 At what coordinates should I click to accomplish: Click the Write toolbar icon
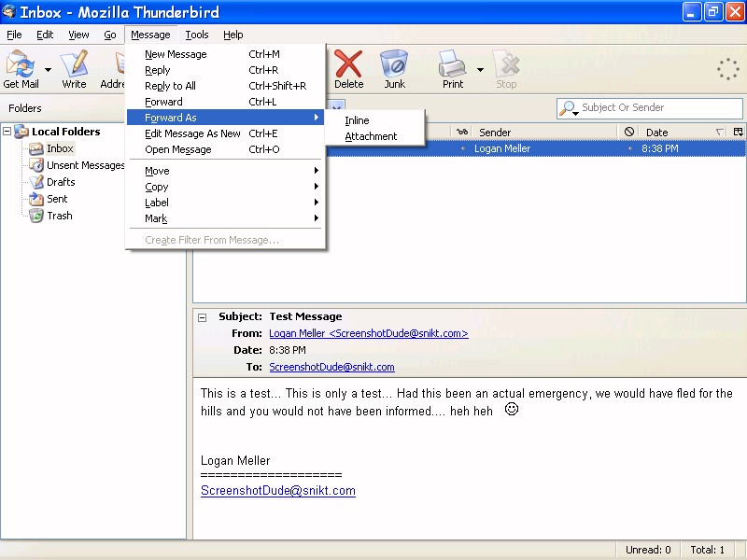click(74, 69)
